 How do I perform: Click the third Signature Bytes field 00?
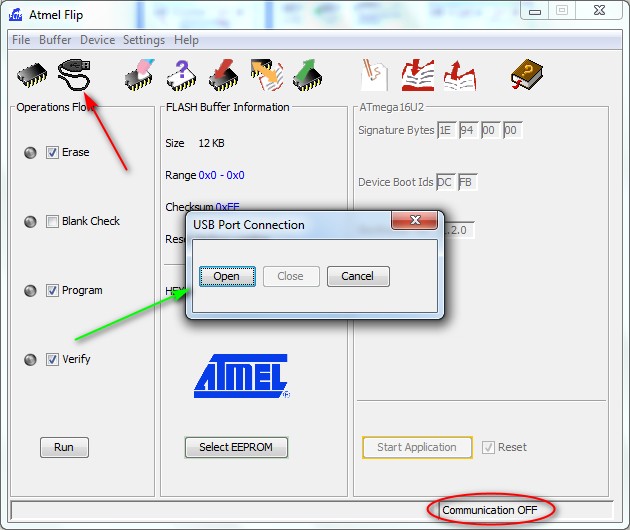(490, 131)
